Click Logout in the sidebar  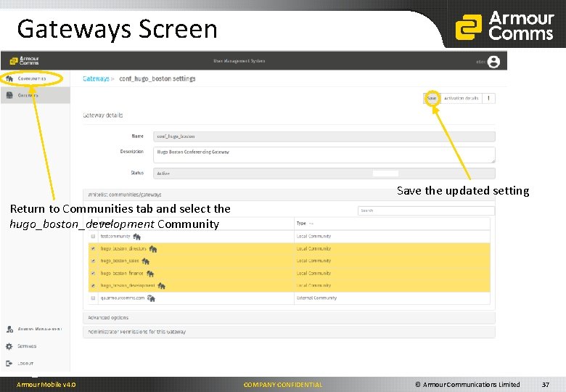pyautogui.click(x=25, y=364)
